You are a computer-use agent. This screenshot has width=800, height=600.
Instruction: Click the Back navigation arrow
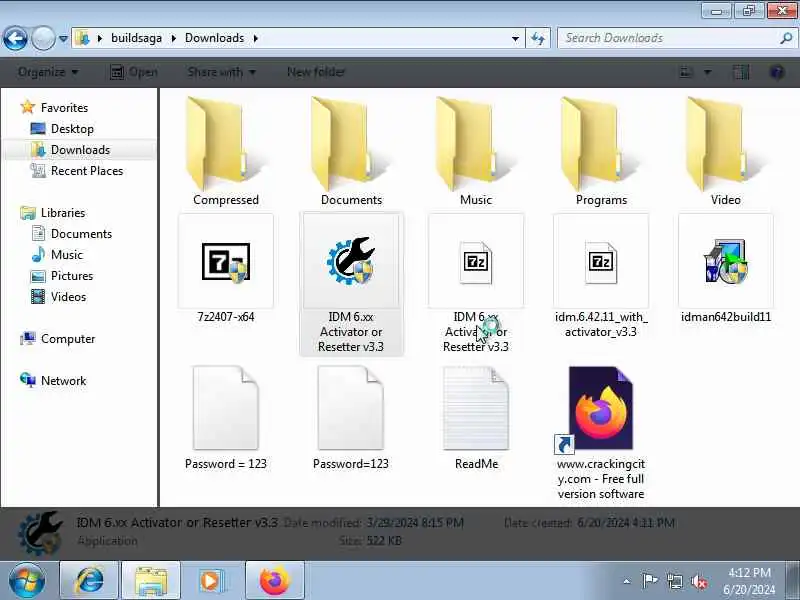(15, 38)
